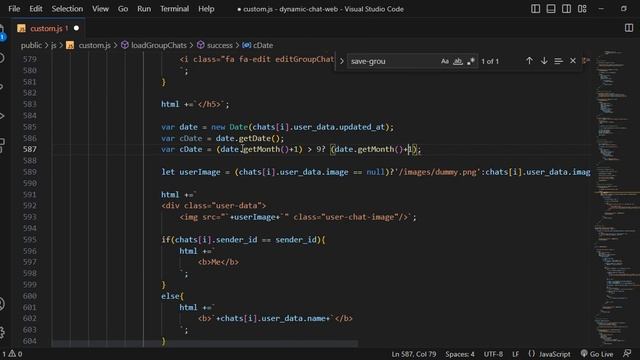
Task: Open Manage gear in activity bar
Action: tap(2, 332)
